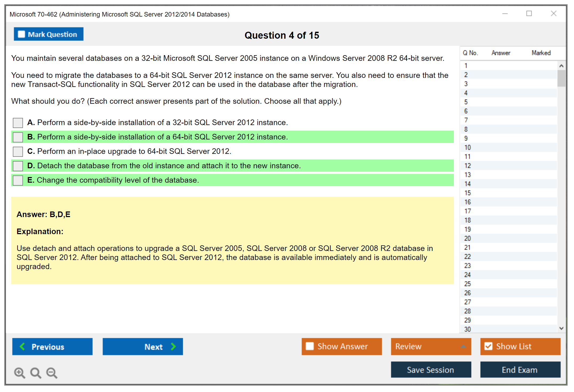Screen dimensions: 574x392
Task: Select checkbox for option E compatibility level
Action: tap(18, 180)
